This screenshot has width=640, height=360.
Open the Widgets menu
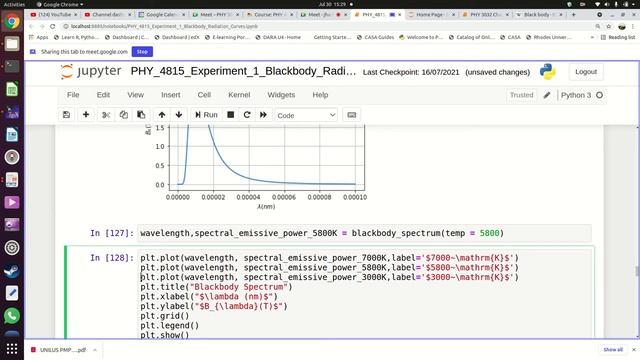pos(281,95)
